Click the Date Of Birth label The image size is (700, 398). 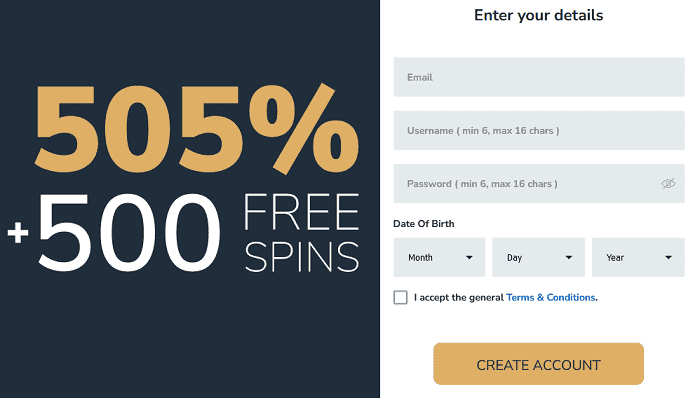point(424,224)
